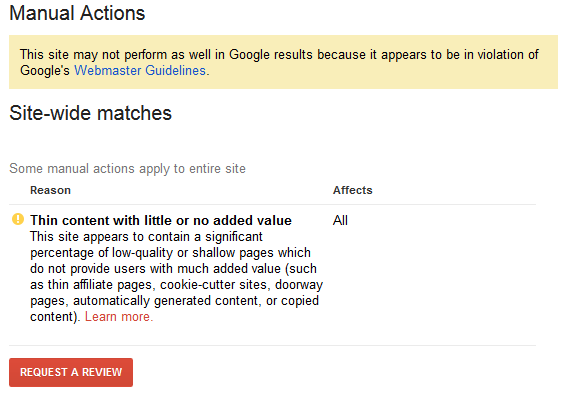Click the Reason column header
The image size is (566, 394).
pos(50,190)
